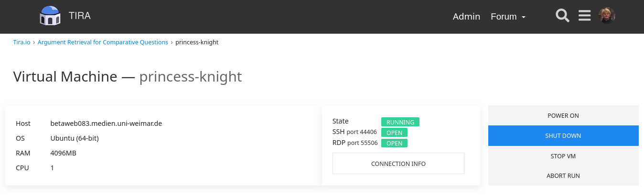This screenshot has height=196, width=644.
Task: Click the TIRA building logo icon
Action: tap(50, 16)
